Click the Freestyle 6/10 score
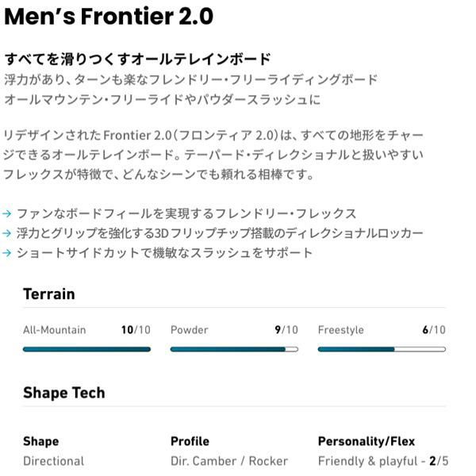The width and height of the screenshot is (476, 476). pyautogui.click(x=433, y=330)
